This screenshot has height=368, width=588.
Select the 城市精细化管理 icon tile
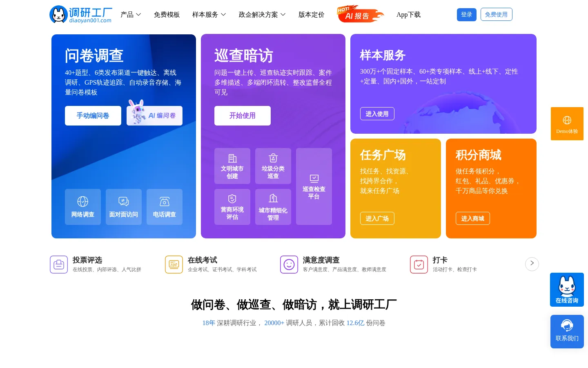(x=273, y=207)
